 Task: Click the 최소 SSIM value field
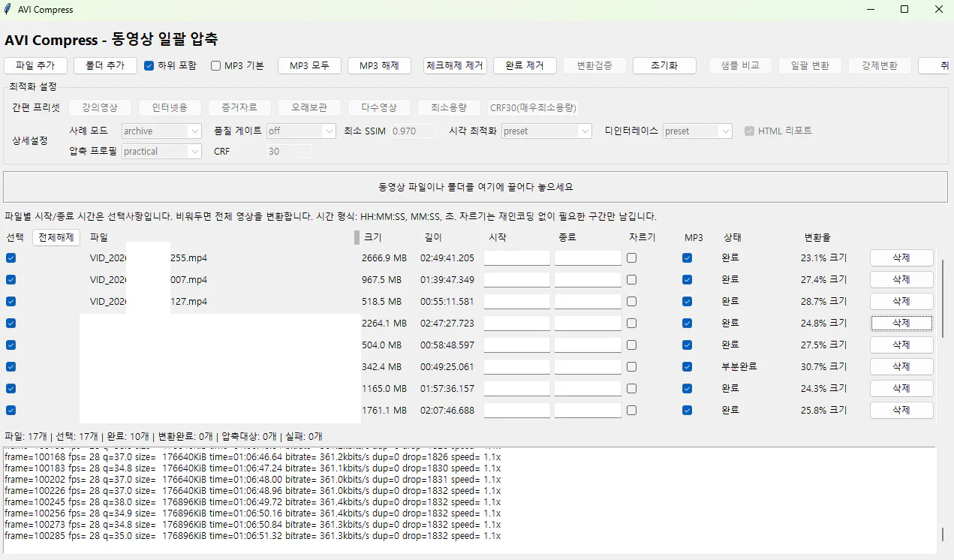[413, 131]
